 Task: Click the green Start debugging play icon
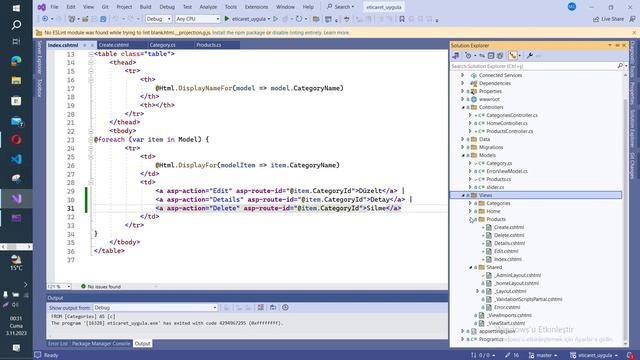point(227,19)
